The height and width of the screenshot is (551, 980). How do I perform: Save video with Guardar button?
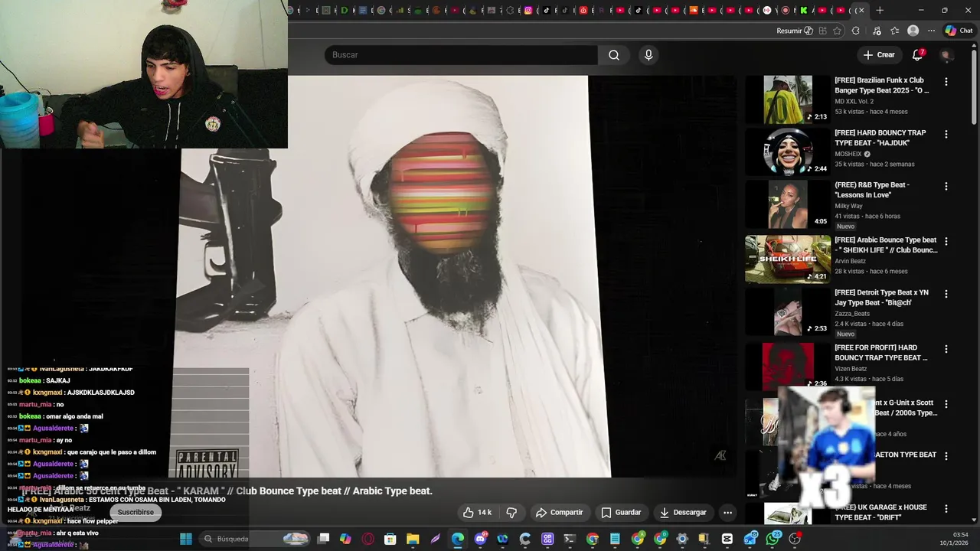point(621,512)
